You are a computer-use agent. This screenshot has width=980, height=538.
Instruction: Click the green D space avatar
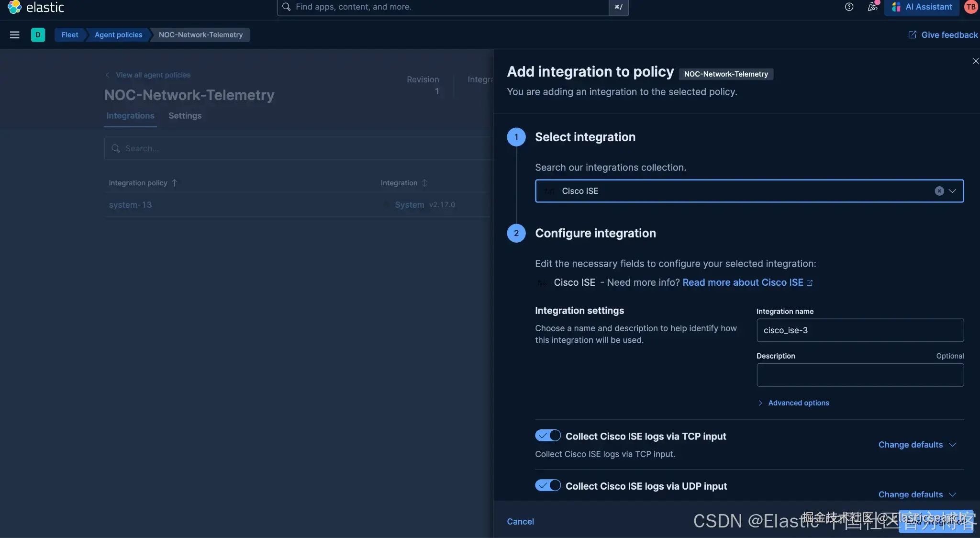coord(38,35)
